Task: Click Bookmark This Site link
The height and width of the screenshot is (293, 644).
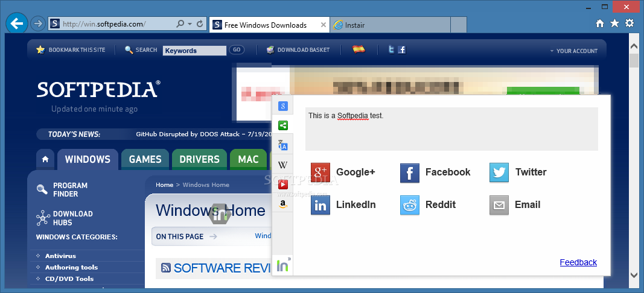Action: pos(77,49)
